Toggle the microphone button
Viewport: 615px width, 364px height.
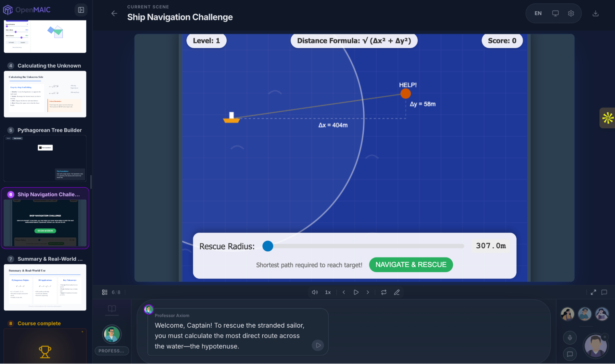tap(570, 338)
